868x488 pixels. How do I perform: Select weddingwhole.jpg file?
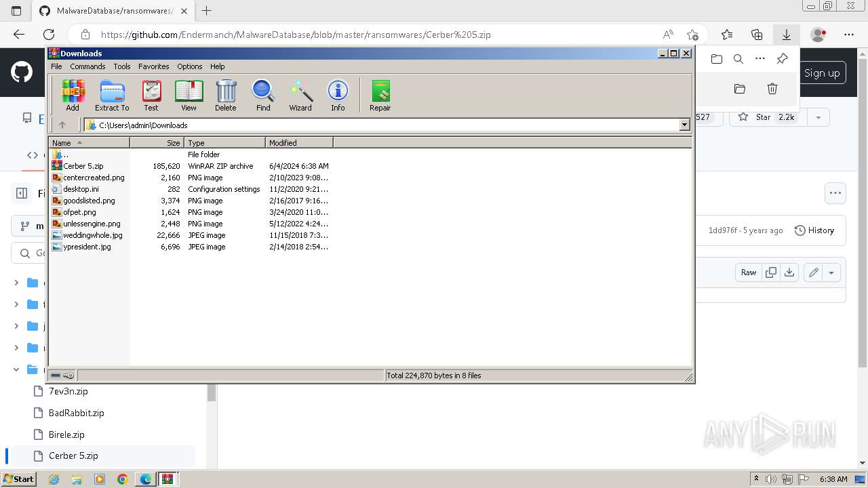pos(191,235)
